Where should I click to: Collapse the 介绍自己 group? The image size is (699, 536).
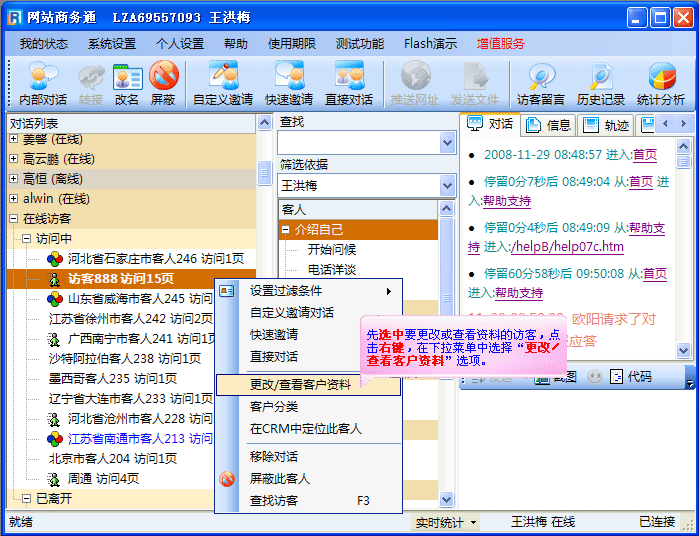286,230
